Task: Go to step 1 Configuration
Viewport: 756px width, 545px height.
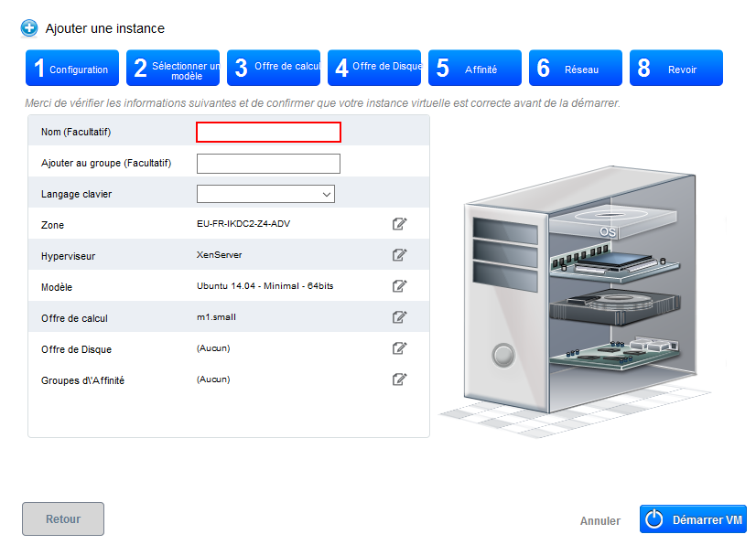Action: [x=71, y=69]
